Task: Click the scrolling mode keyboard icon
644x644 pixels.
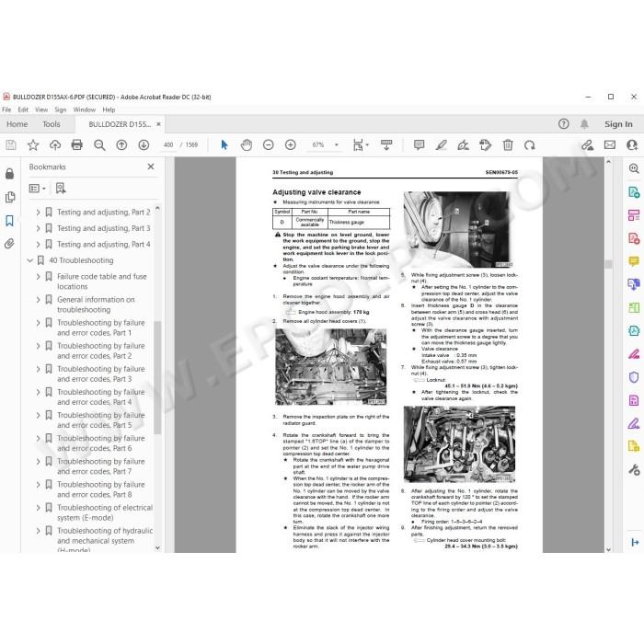Action: pos(386,145)
